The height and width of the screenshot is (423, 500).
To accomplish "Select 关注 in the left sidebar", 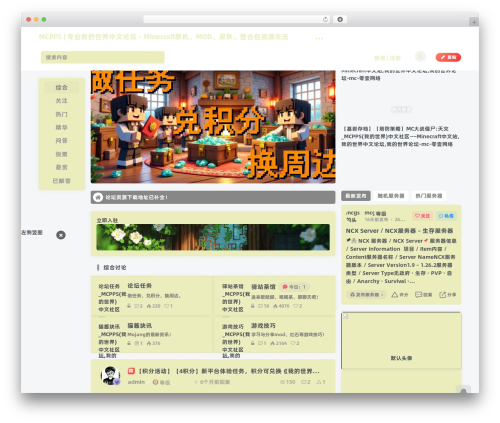I will pyautogui.click(x=61, y=101).
